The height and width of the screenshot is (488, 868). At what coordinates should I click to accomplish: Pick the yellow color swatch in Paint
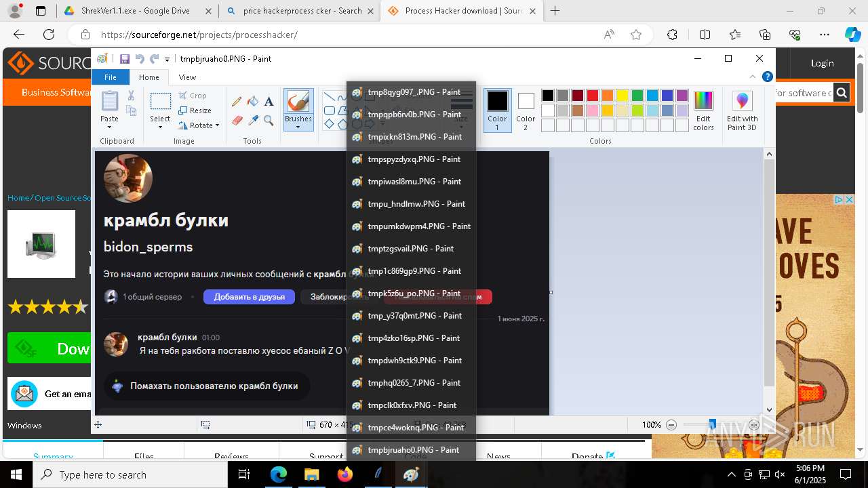pyautogui.click(x=622, y=96)
